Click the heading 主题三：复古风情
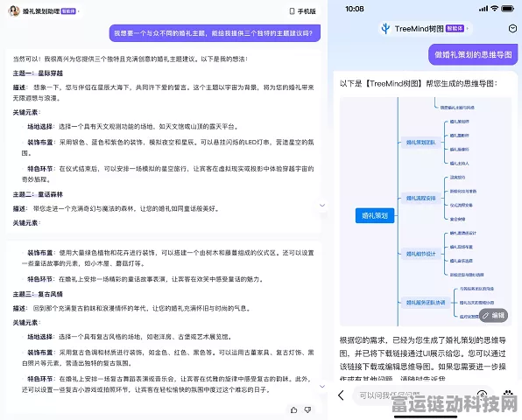Screen dimensions: 522x420 click(x=38, y=294)
